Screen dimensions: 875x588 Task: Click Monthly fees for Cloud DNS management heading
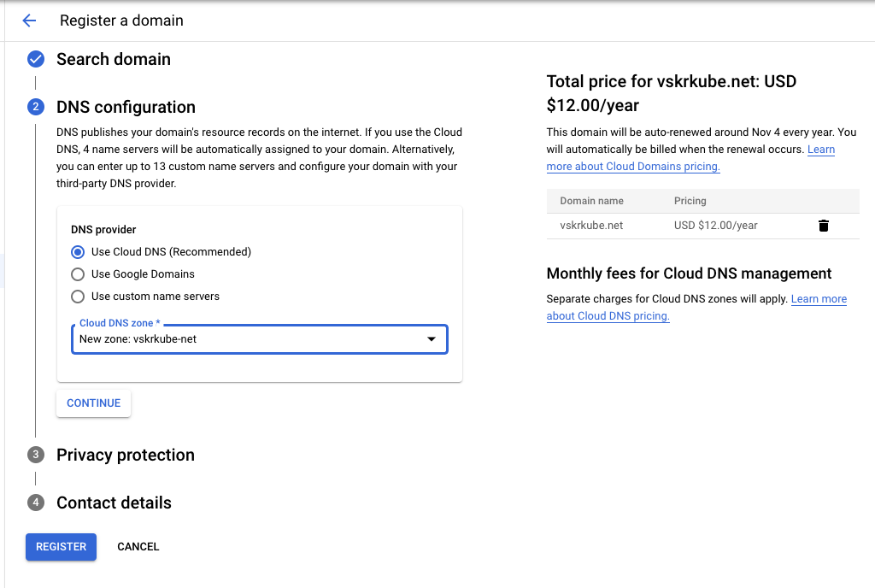point(690,273)
